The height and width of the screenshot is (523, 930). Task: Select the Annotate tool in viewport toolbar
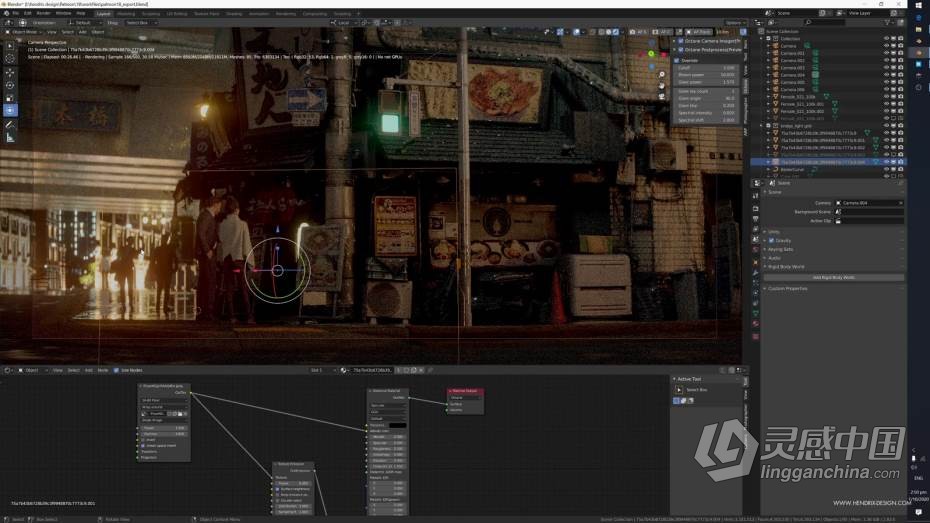tap(10, 125)
